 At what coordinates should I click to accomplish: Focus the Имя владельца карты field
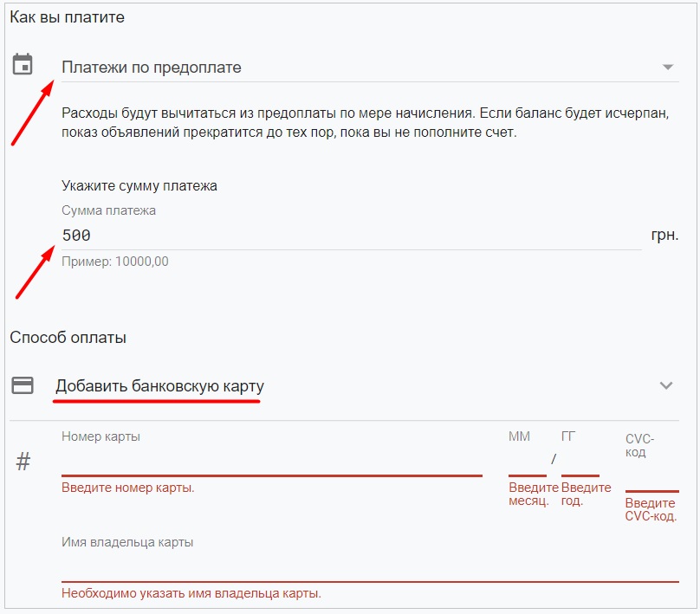pos(370,568)
